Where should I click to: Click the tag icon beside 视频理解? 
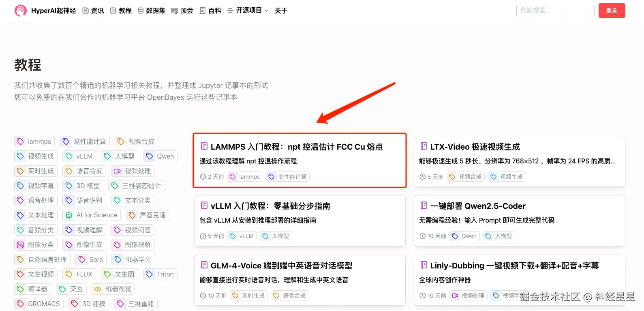coord(69,230)
